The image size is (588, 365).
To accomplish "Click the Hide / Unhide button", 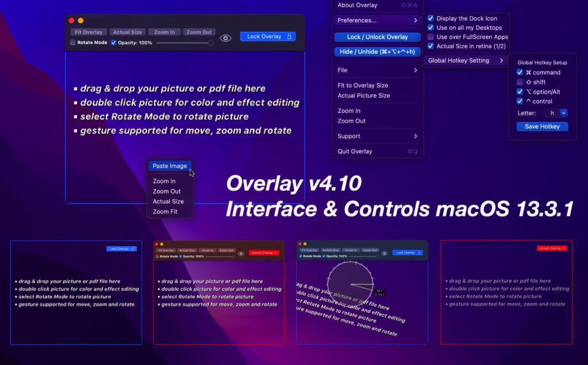I will (x=377, y=51).
